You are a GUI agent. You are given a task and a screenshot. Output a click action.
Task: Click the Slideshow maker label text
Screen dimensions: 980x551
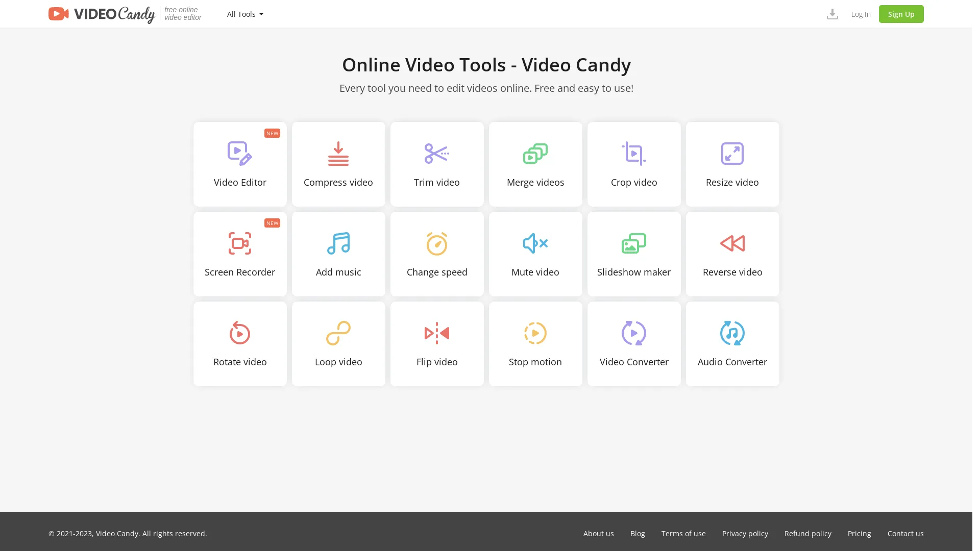tap(634, 272)
